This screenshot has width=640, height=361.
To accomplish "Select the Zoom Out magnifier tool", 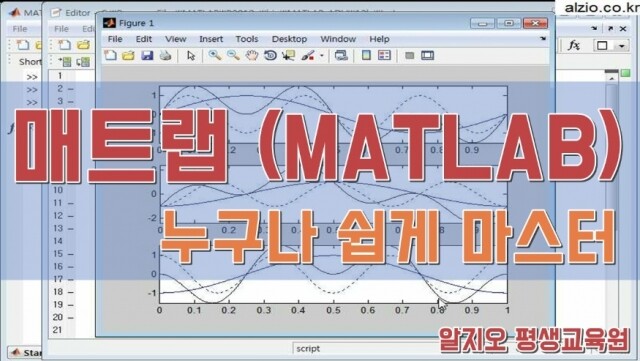I will point(233,55).
